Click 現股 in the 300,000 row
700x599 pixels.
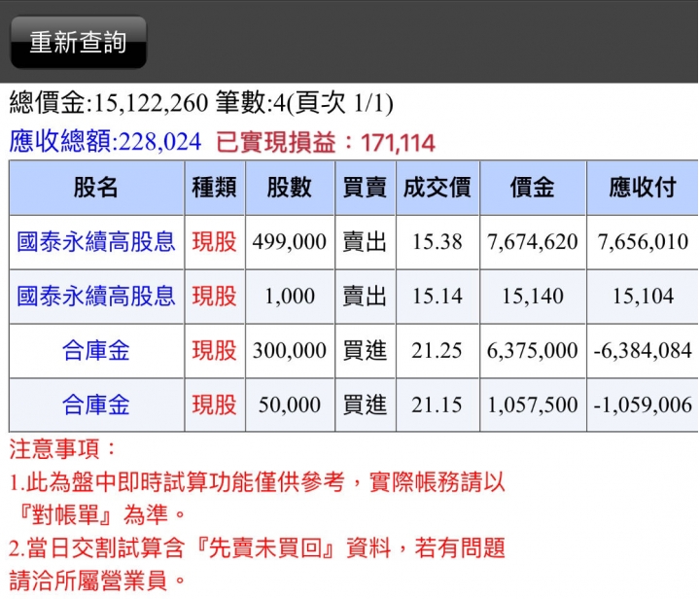215,351
